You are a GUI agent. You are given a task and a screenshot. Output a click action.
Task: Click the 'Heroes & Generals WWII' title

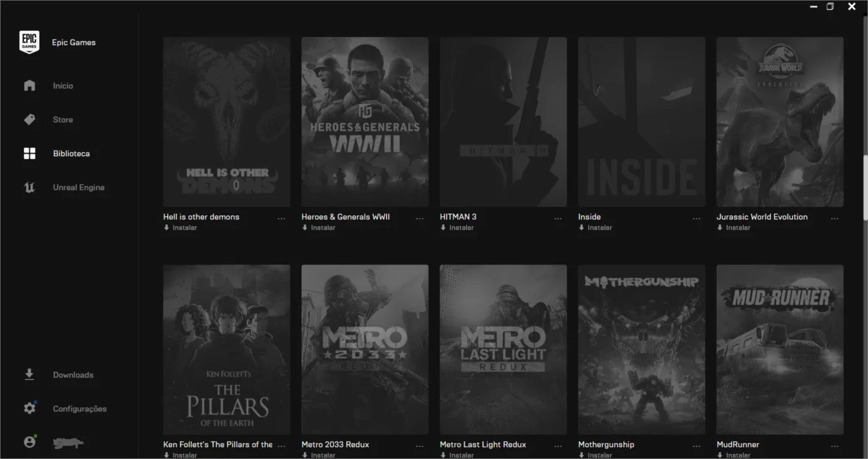pyautogui.click(x=345, y=217)
